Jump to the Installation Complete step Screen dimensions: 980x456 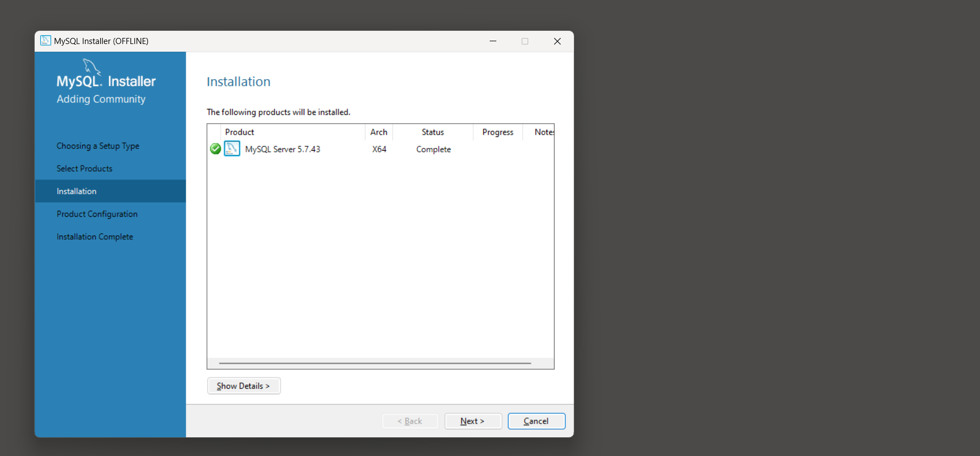(95, 237)
